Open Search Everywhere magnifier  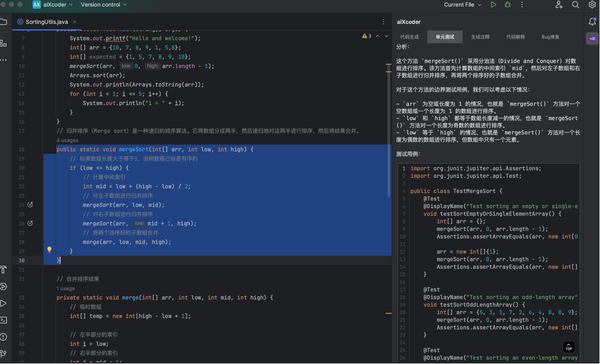click(x=575, y=5)
